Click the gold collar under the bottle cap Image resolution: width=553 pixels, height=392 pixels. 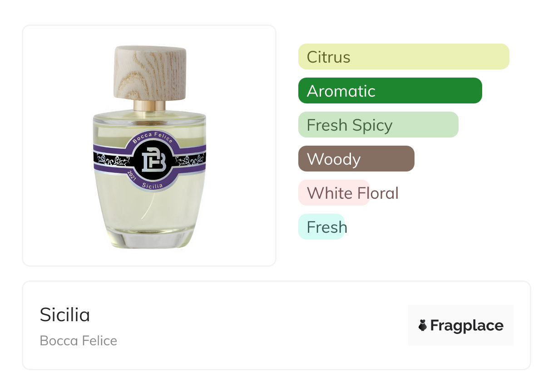coord(149,106)
